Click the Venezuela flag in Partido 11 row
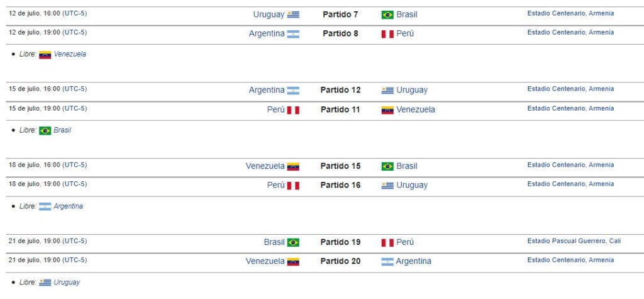Screen dimensions: 644x299 (x=387, y=110)
